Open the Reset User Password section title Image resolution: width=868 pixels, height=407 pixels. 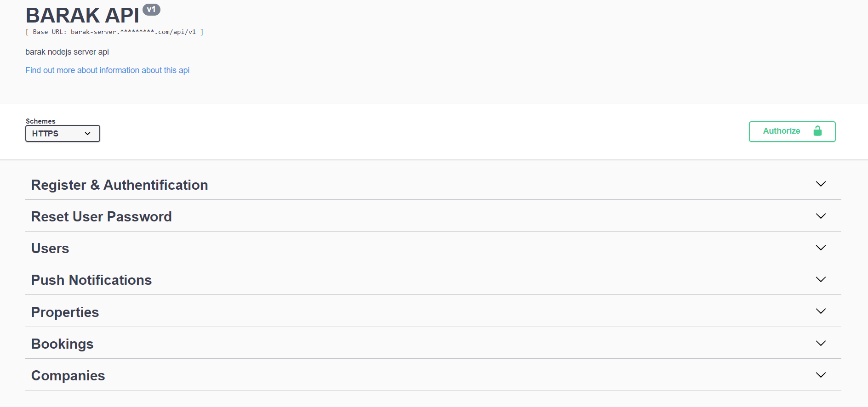point(101,216)
